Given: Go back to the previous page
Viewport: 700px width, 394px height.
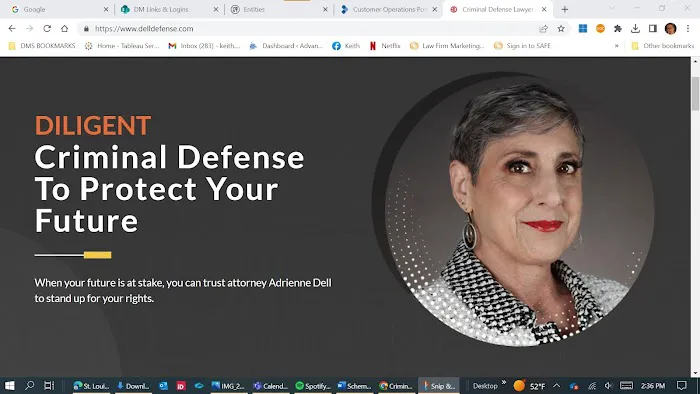Looking at the screenshot, I should (x=12, y=29).
